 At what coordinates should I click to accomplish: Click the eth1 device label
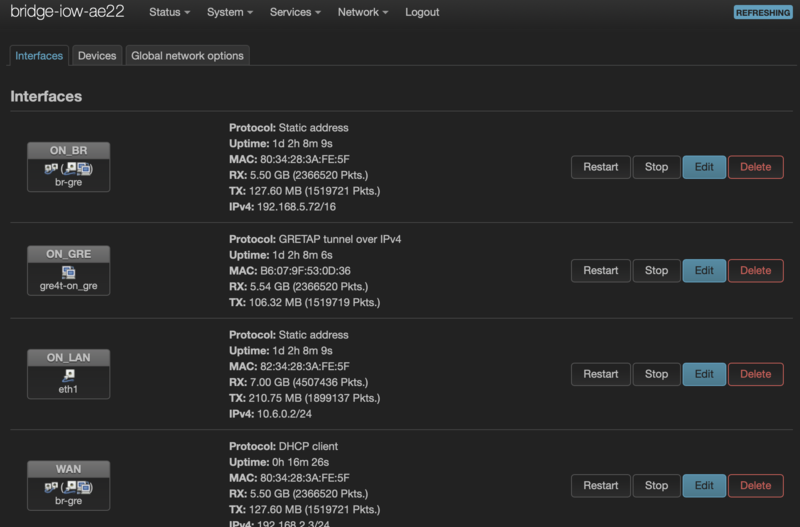point(68,389)
